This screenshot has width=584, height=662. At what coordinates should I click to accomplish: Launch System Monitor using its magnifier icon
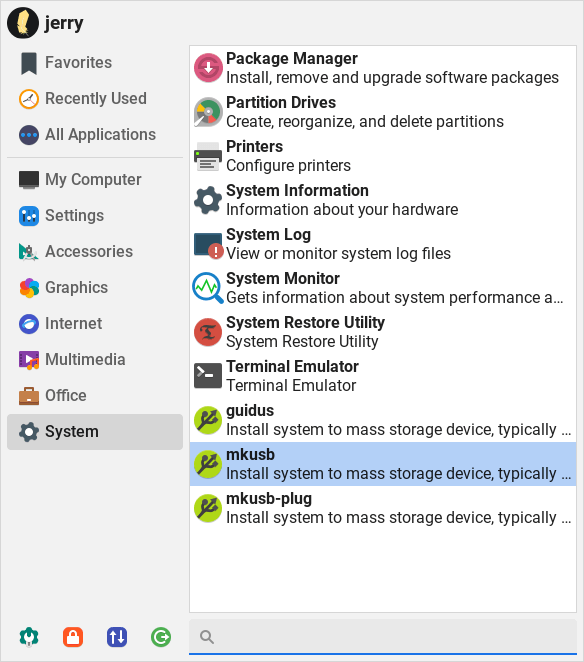click(208, 288)
